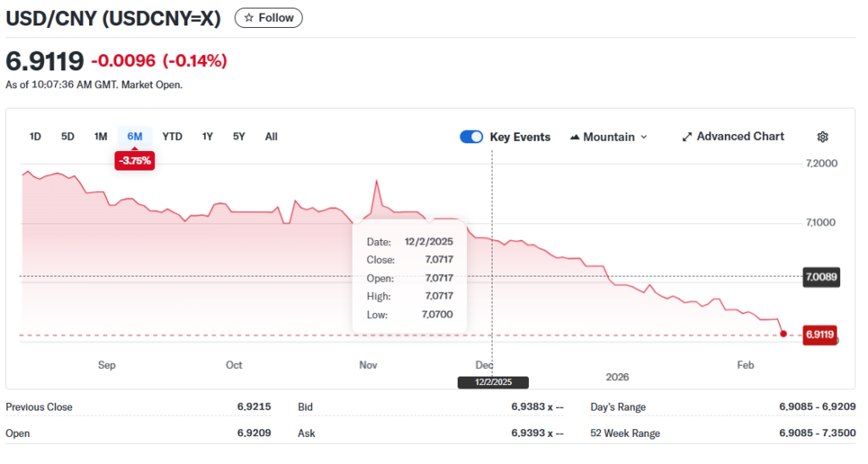
Task: Click the Advanced Chart expand arrows icon
Action: tap(687, 137)
